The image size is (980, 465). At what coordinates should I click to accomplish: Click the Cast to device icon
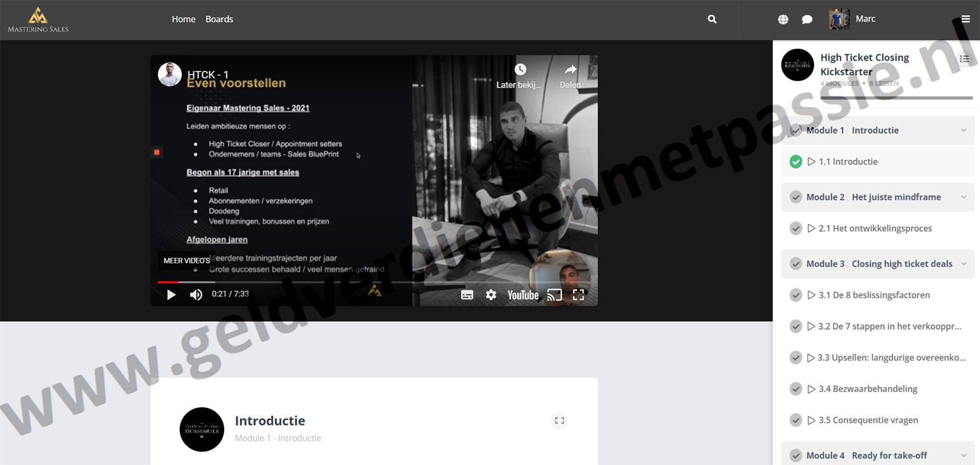click(554, 295)
